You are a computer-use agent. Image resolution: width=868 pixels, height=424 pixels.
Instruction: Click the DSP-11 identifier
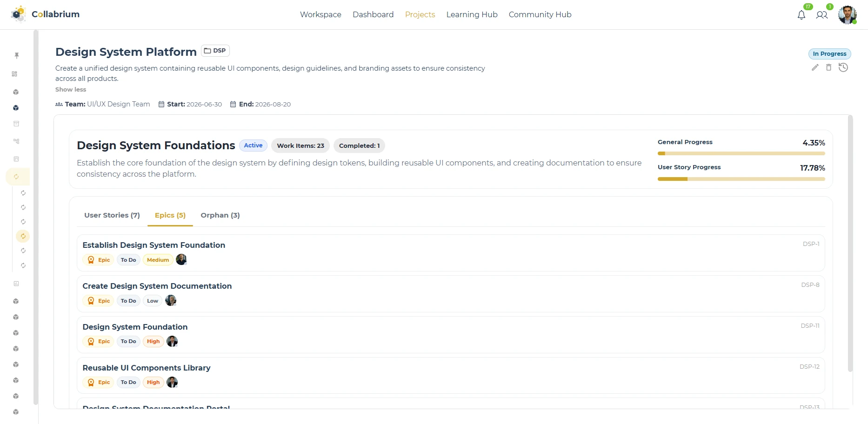coord(810,326)
